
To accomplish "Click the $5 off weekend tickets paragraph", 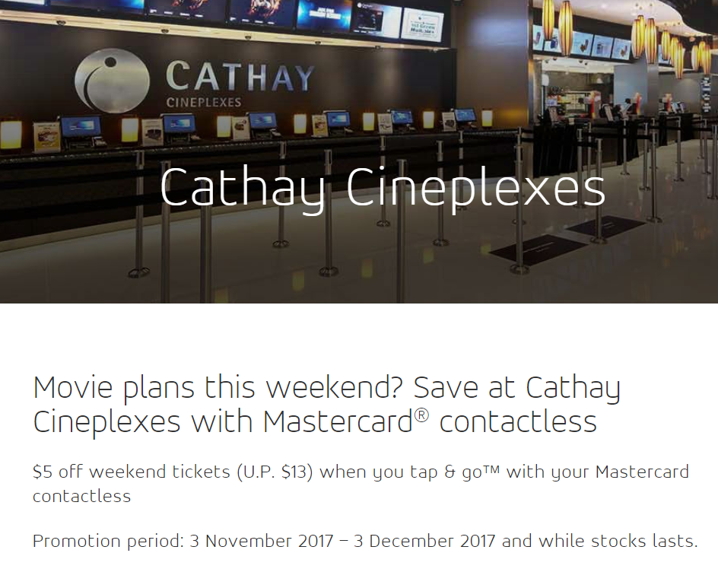I will pos(361,484).
